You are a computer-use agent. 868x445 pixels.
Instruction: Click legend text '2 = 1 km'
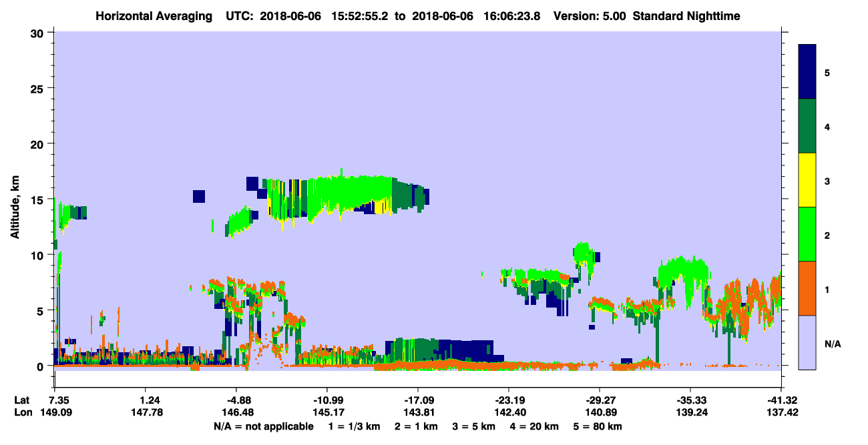tap(416, 426)
